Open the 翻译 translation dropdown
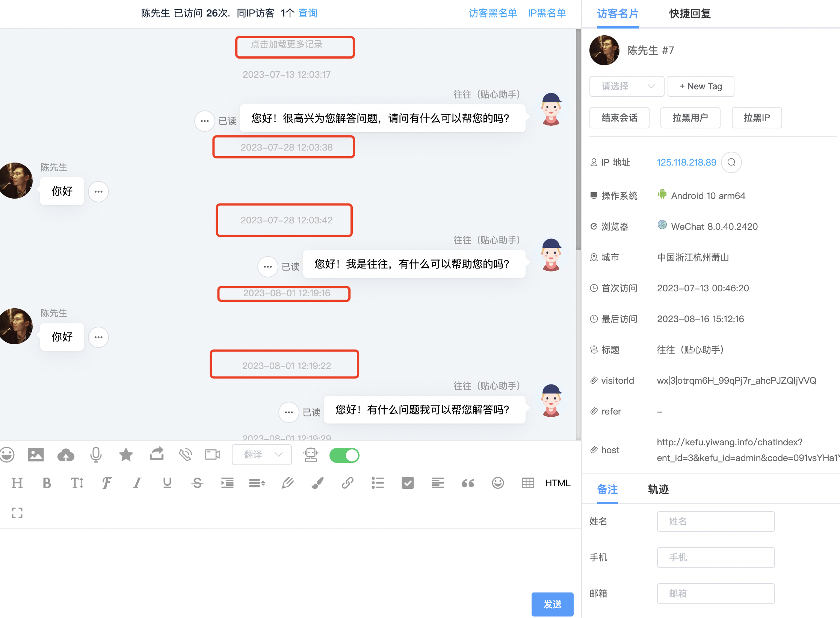This screenshot has width=840, height=618. coord(262,455)
